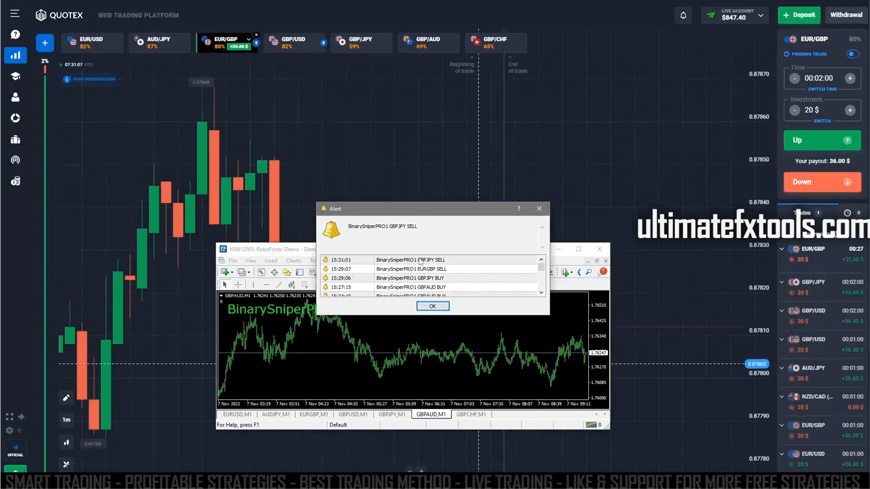Open the hamburger menu in Quotex
This screenshot has width=870, height=489.
click(15, 13)
